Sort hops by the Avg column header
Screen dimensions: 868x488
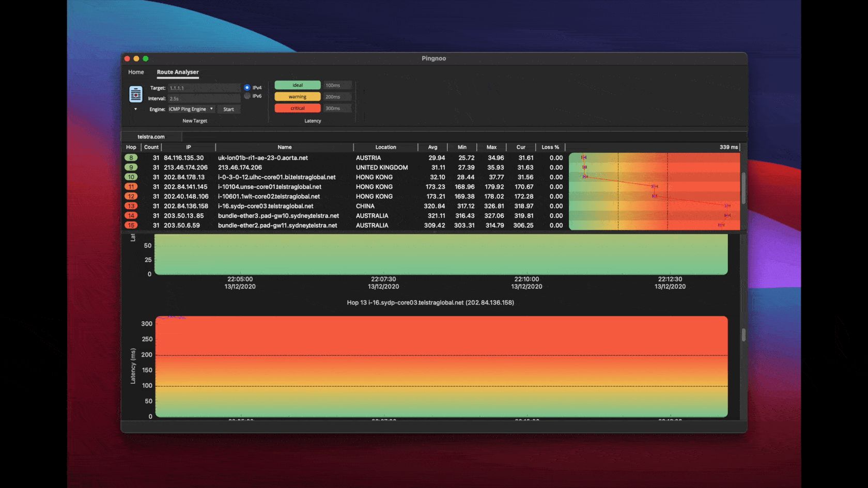[x=432, y=147]
